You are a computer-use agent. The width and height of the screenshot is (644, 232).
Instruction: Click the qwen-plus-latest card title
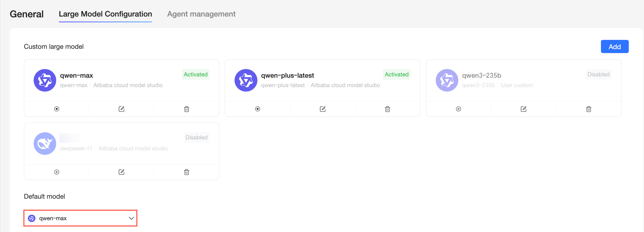tap(288, 76)
